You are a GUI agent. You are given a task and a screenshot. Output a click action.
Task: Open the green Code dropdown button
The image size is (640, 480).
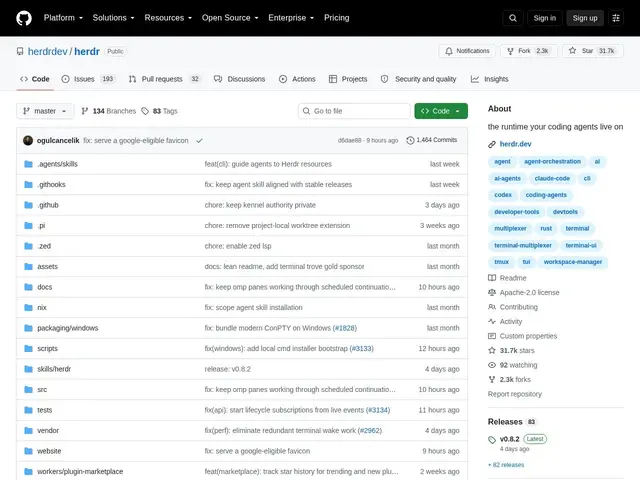click(x=441, y=111)
